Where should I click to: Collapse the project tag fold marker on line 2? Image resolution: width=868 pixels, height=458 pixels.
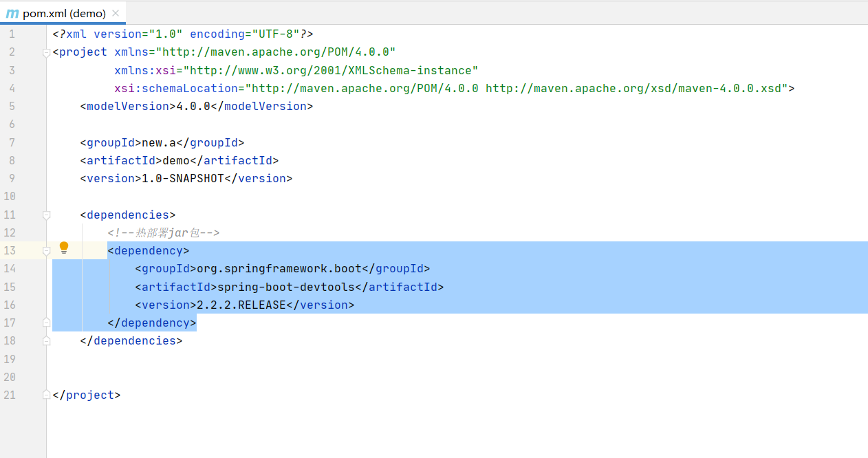[46, 52]
